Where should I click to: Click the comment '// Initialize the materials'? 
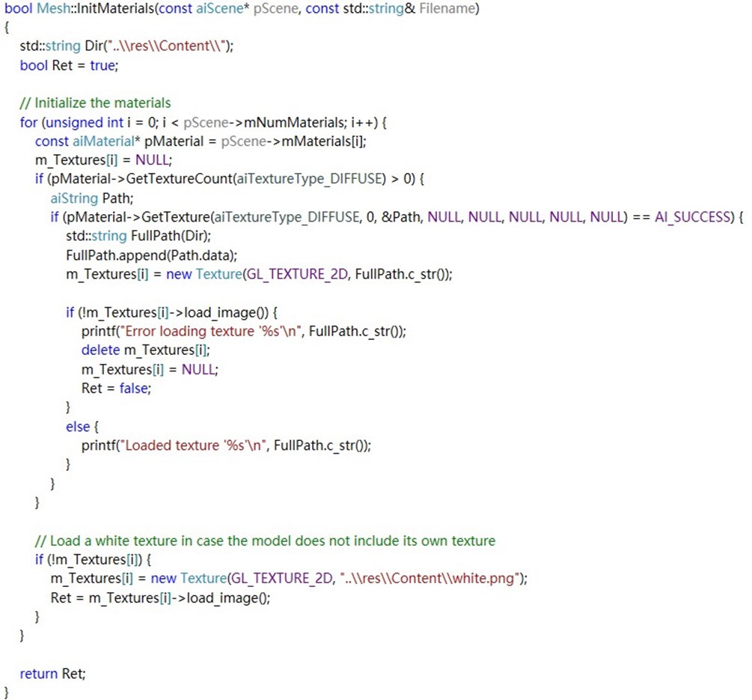(95, 103)
